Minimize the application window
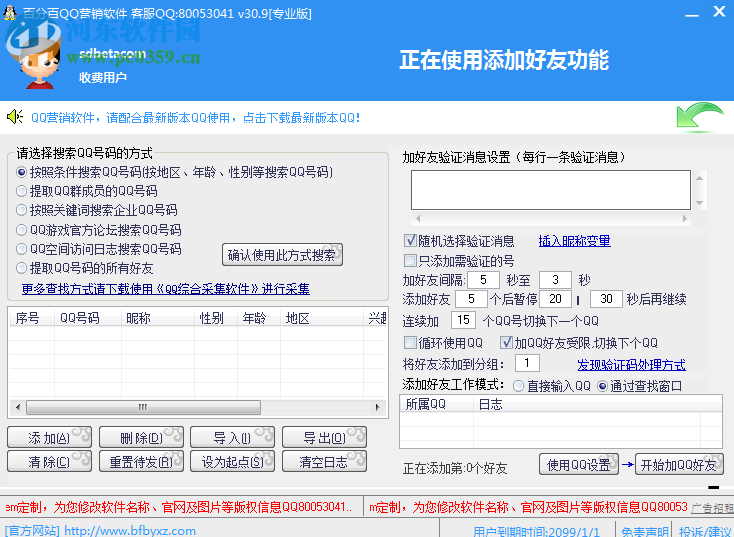The width and height of the screenshot is (734, 537). point(692,13)
